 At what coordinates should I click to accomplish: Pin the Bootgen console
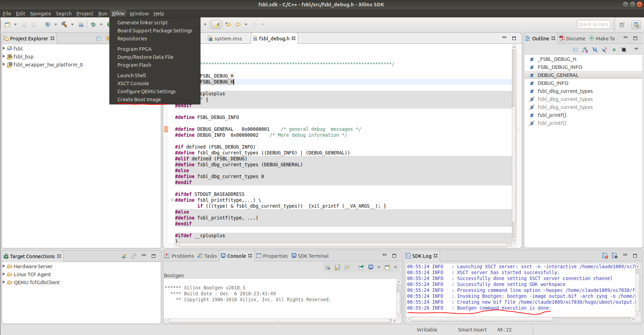coord(361,267)
